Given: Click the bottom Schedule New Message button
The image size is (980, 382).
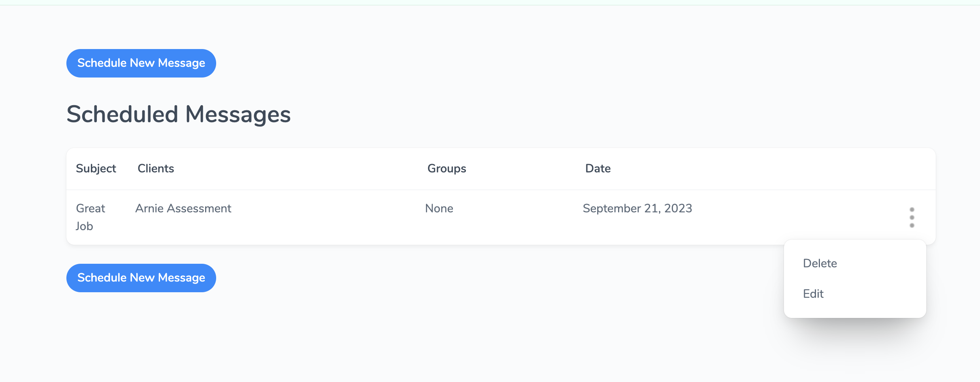Looking at the screenshot, I should pos(141,278).
